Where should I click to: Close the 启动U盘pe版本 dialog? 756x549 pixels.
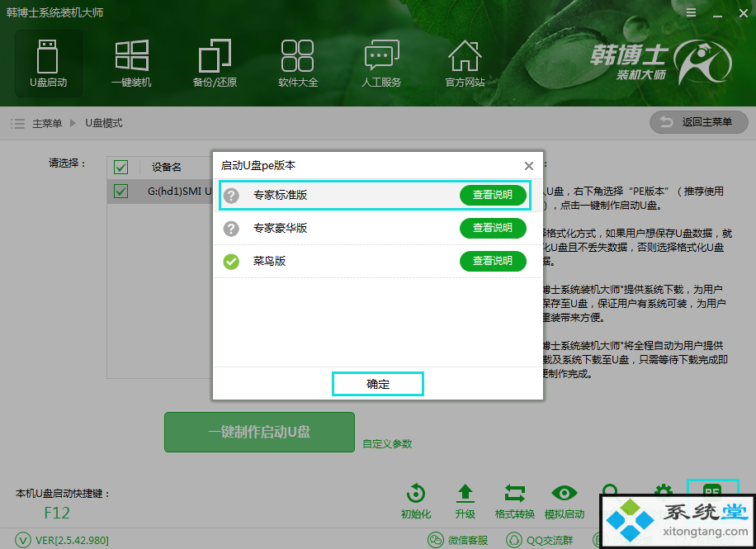(529, 166)
